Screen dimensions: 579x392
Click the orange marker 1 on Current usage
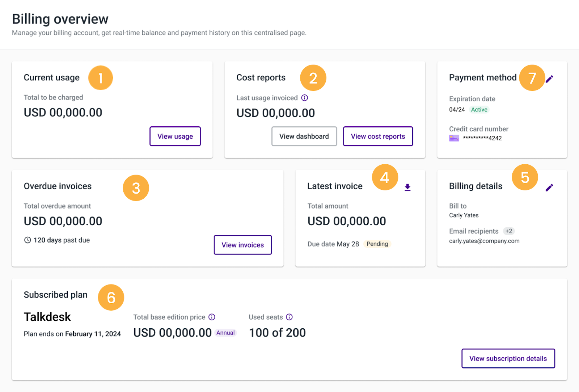pyautogui.click(x=100, y=77)
